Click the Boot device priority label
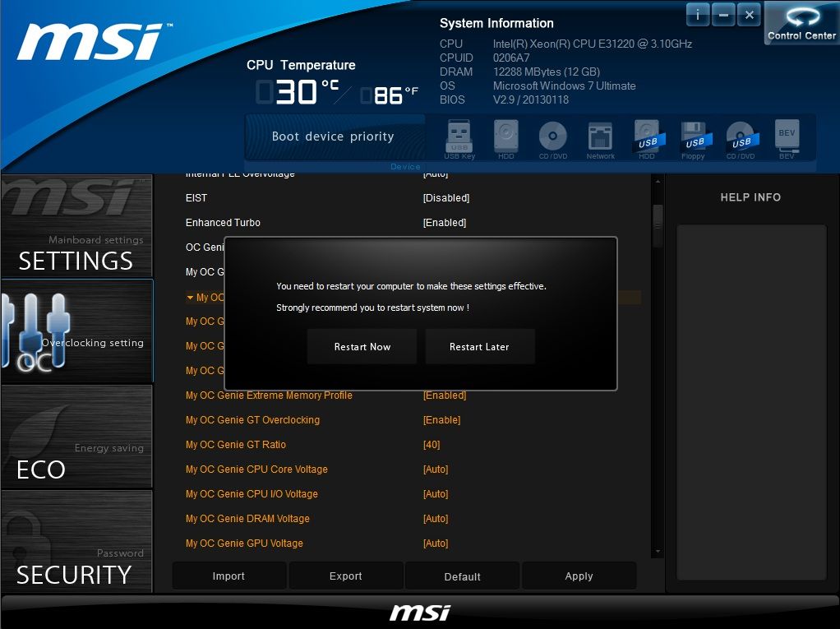This screenshot has width=840, height=629. (x=333, y=136)
